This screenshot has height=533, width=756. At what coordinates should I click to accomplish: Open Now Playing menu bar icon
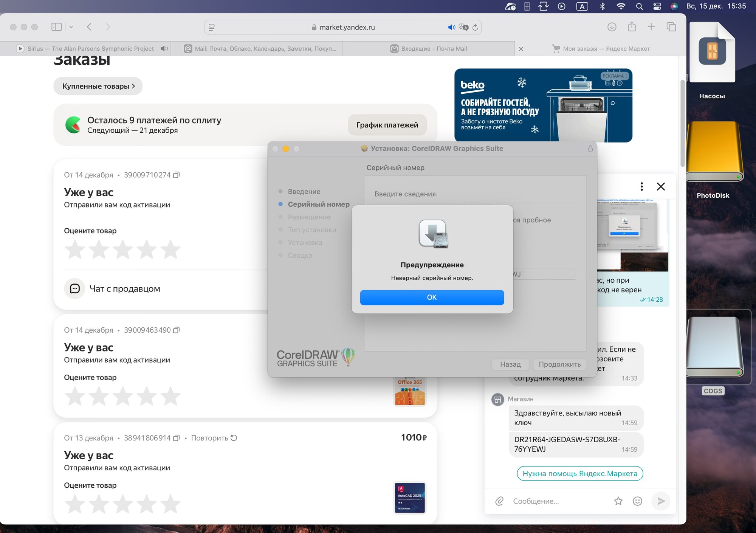point(562,6)
